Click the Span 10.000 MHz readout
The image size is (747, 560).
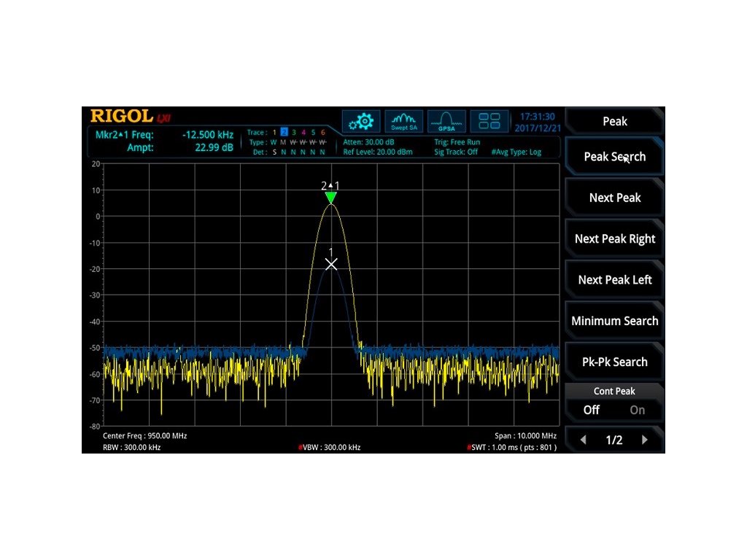tap(525, 436)
